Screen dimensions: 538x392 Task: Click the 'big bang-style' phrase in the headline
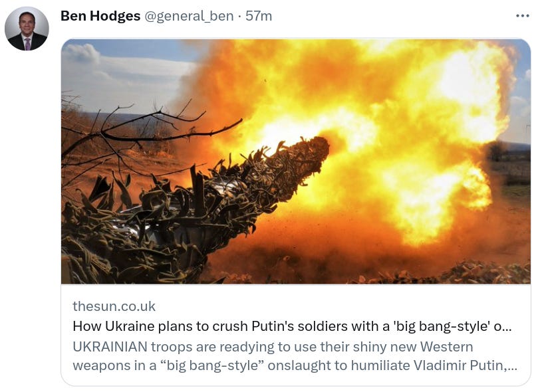[444, 326]
